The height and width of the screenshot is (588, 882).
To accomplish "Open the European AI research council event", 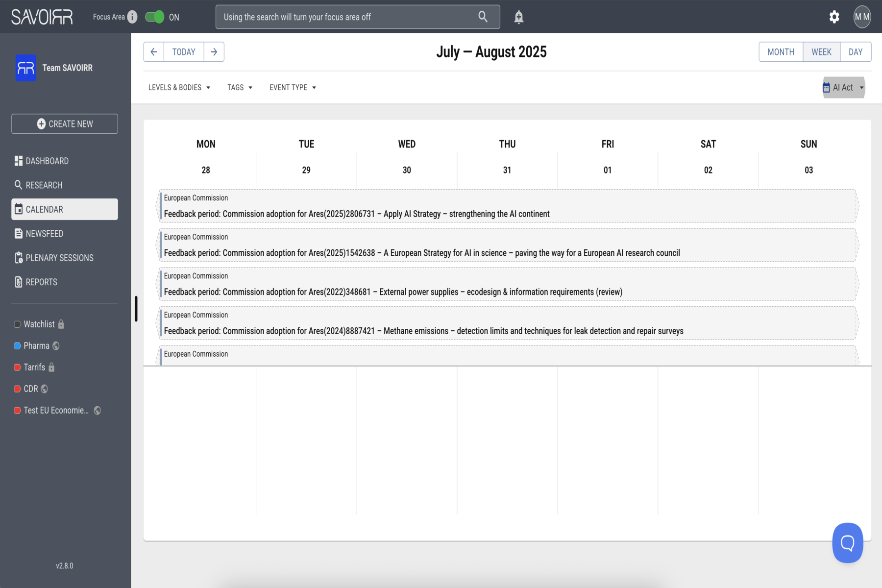I will point(507,245).
